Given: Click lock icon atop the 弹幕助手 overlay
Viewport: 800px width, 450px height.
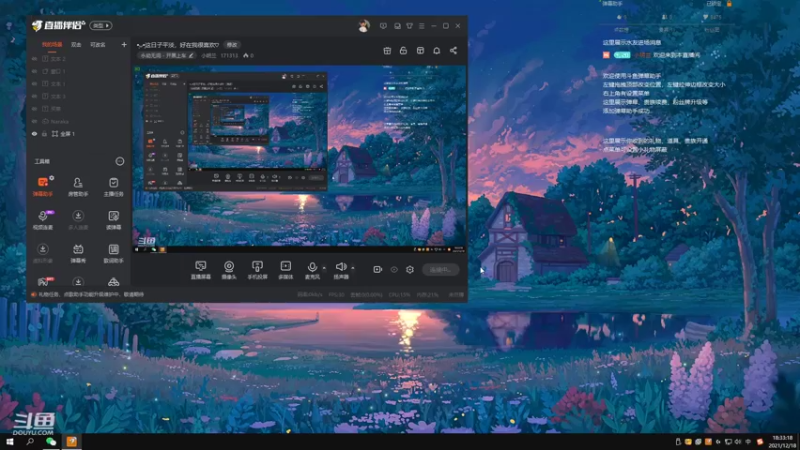Looking at the screenshot, I should click(x=730, y=4).
